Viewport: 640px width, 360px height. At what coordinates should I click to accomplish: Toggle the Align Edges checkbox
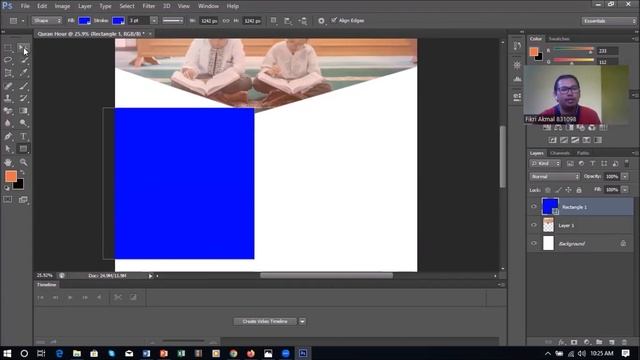(334, 20)
